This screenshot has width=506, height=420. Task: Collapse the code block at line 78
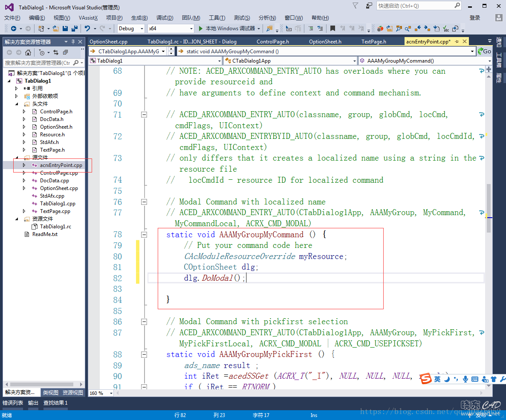144,235
